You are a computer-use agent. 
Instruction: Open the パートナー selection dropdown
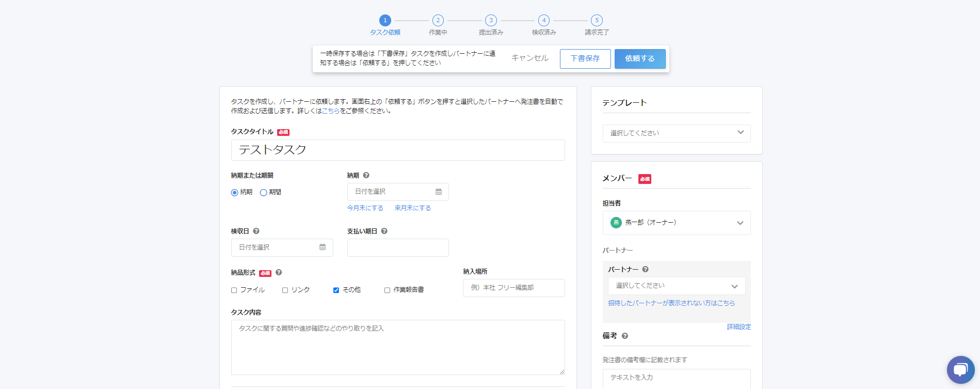tap(677, 286)
